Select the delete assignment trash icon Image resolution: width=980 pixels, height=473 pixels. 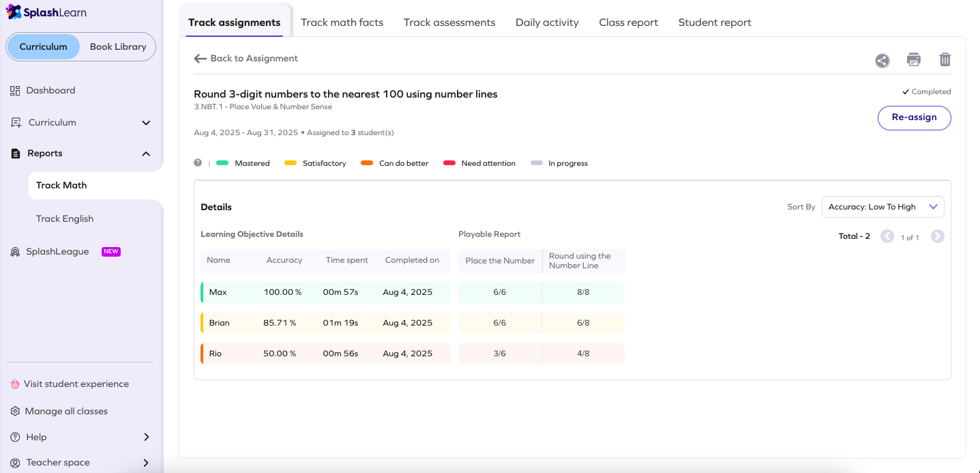pyautogui.click(x=945, y=60)
